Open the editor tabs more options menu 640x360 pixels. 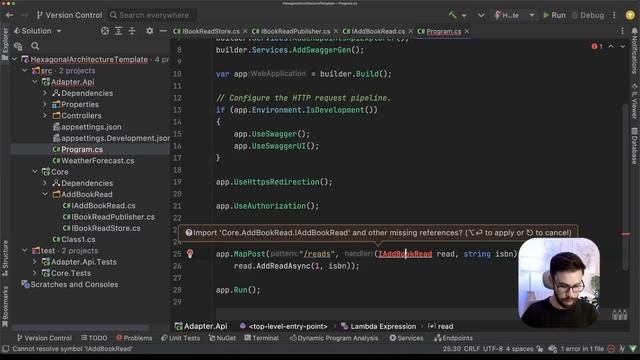point(622,31)
